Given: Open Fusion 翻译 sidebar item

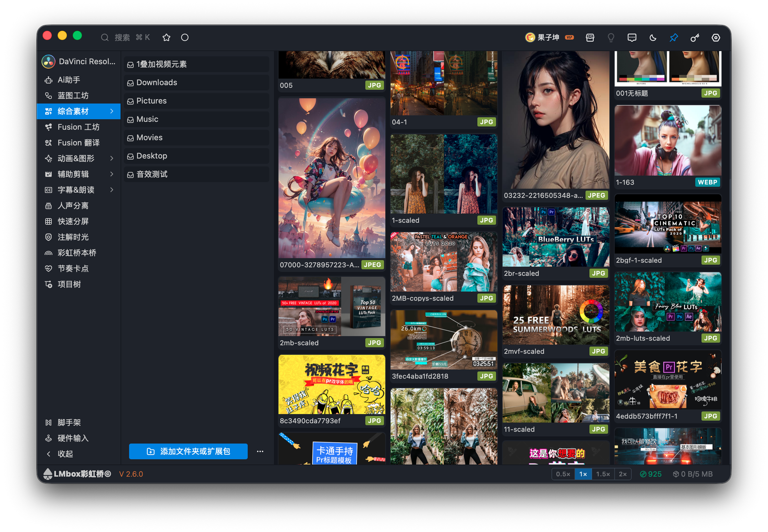Looking at the screenshot, I should 79,142.
